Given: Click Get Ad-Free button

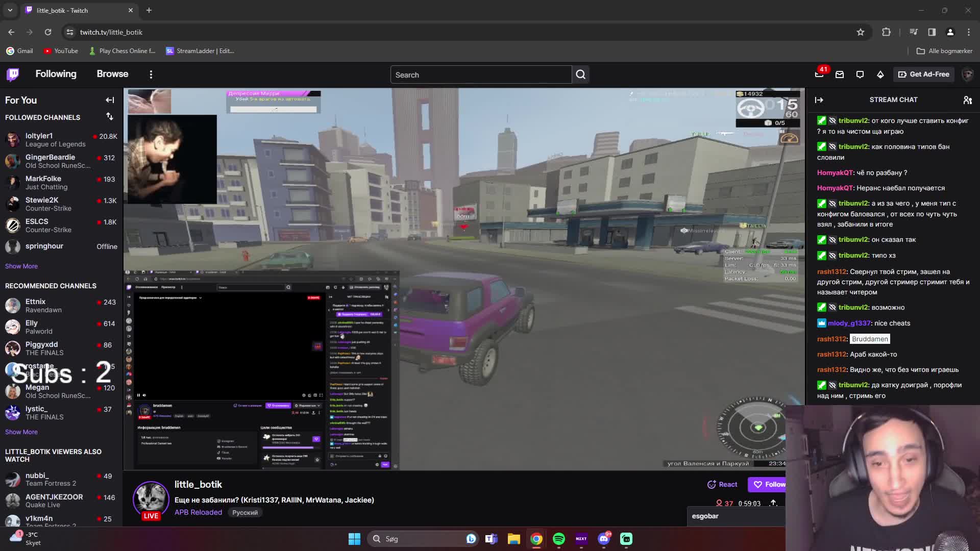Looking at the screenshot, I should [x=924, y=74].
